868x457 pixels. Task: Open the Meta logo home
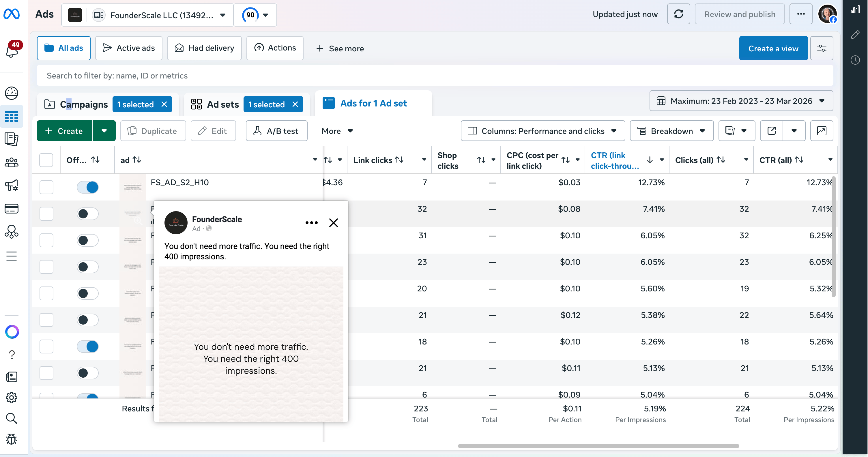[12, 14]
